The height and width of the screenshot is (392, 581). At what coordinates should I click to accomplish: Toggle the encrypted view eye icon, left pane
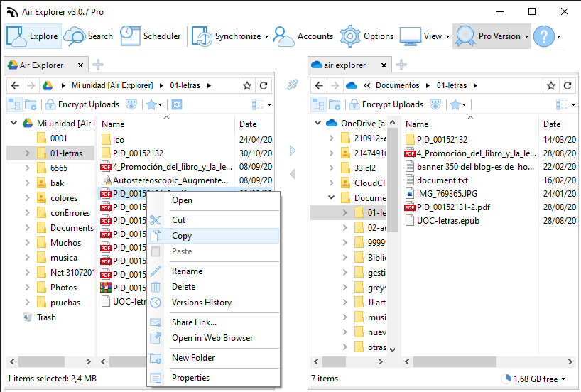click(131, 105)
